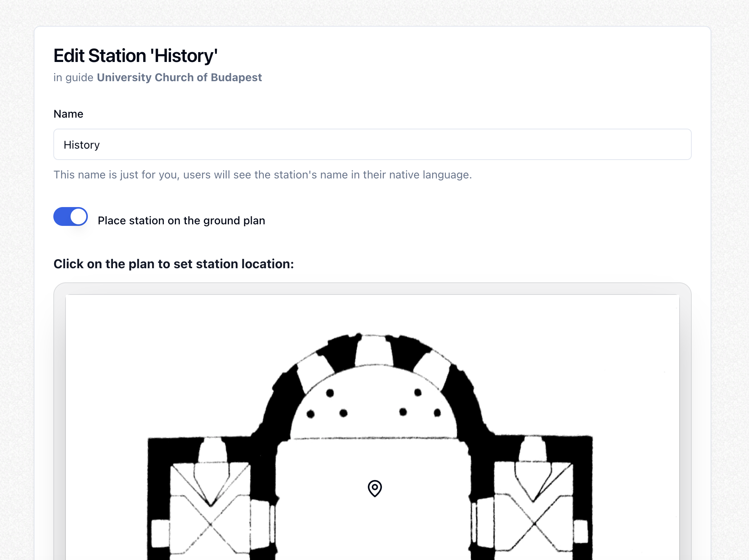Viewport: 749px width, 560px height.
Task: Place station on upper-right apse column dot
Action: point(418,392)
